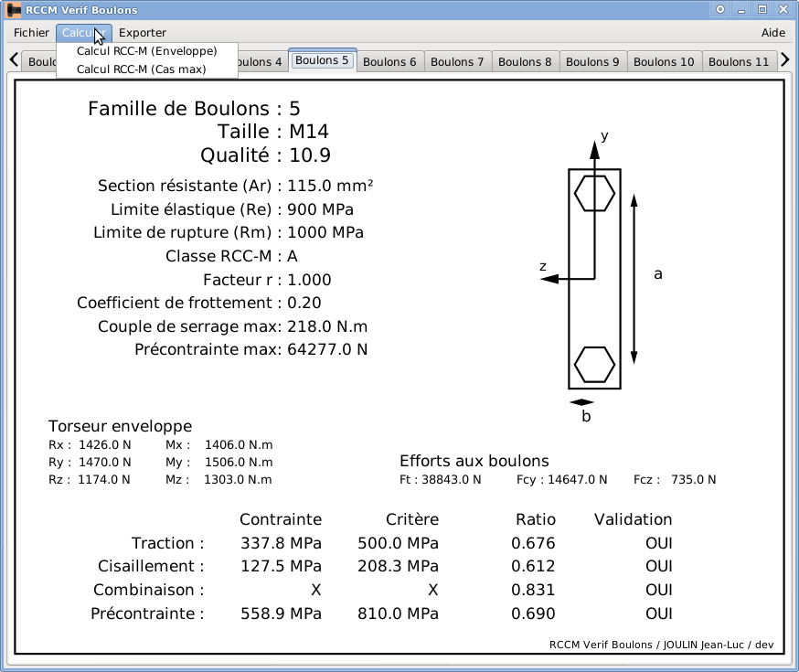
Task: Open the Aide menu
Action: coord(773,33)
